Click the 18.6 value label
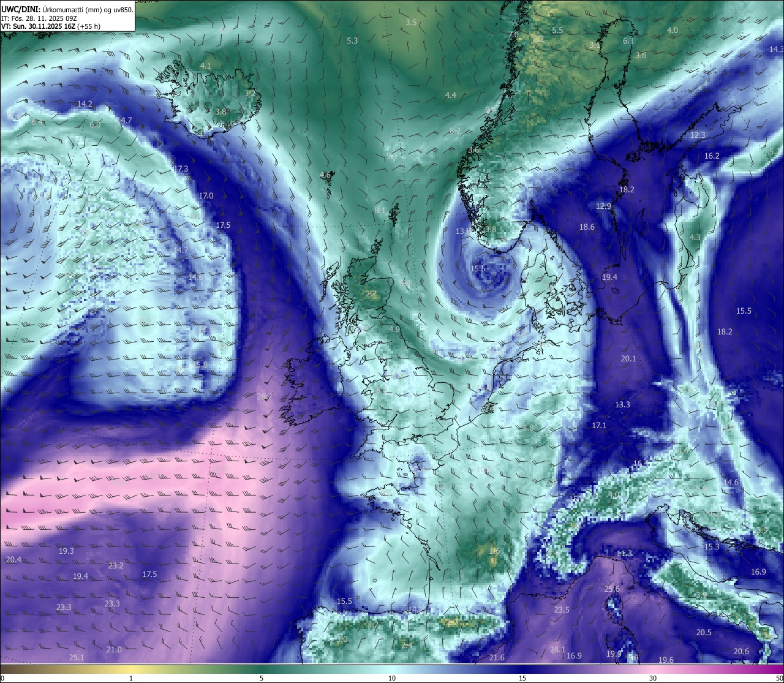 pos(587,227)
